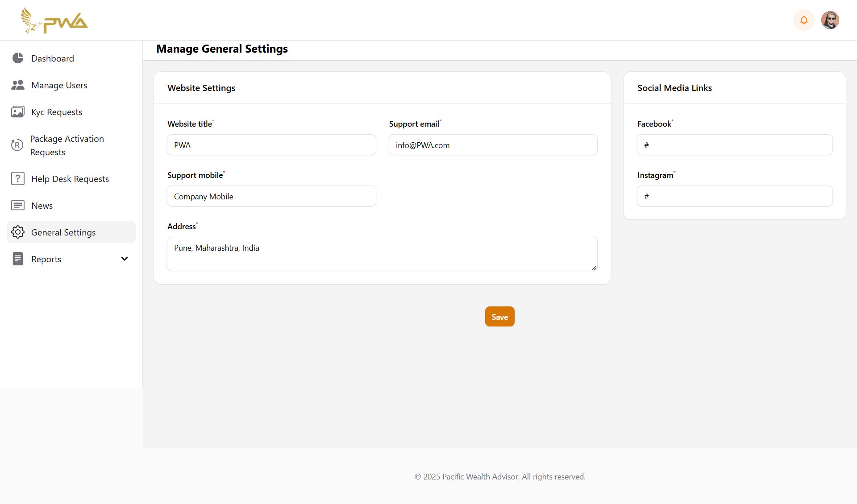Expand the Reports submenu chevron
This screenshot has width=857, height=504.
125,259
